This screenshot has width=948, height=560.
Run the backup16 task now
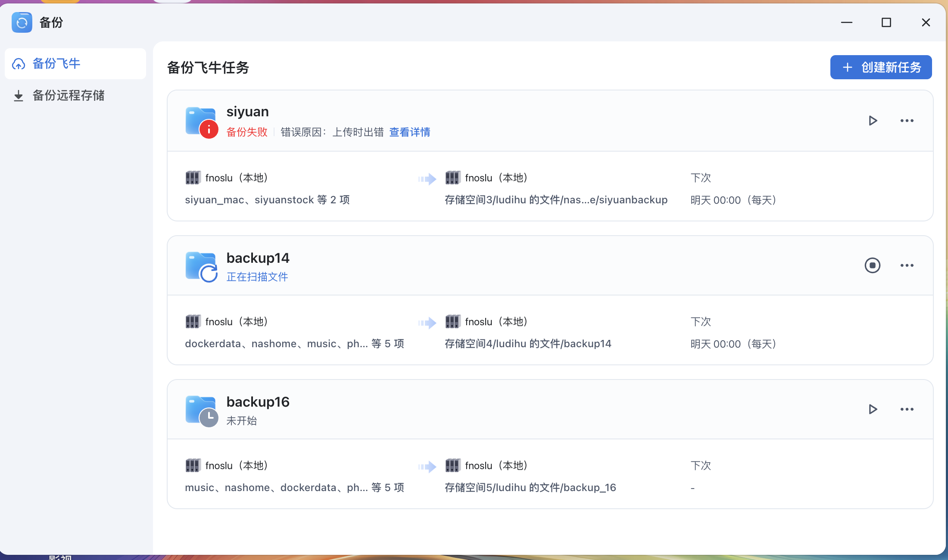click(873, 409)
